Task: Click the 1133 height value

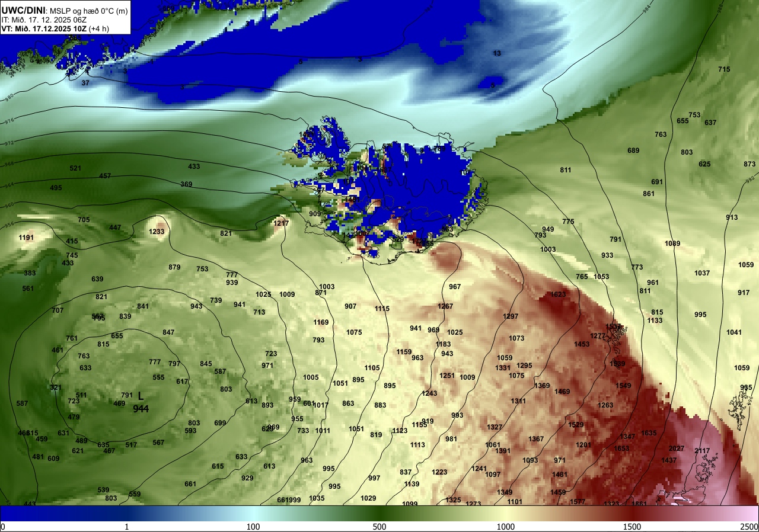Action: pos(655,321)
